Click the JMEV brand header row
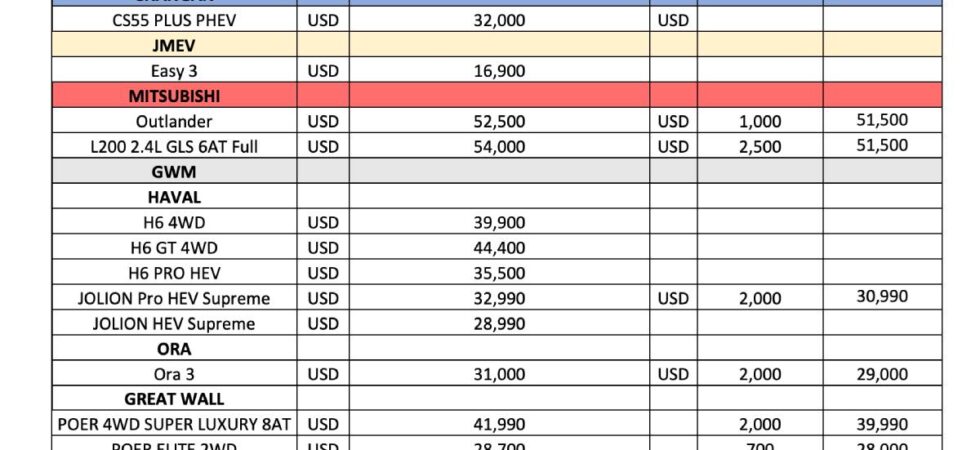The width and height of the screenshot is (980, 450). coord(496,44)
